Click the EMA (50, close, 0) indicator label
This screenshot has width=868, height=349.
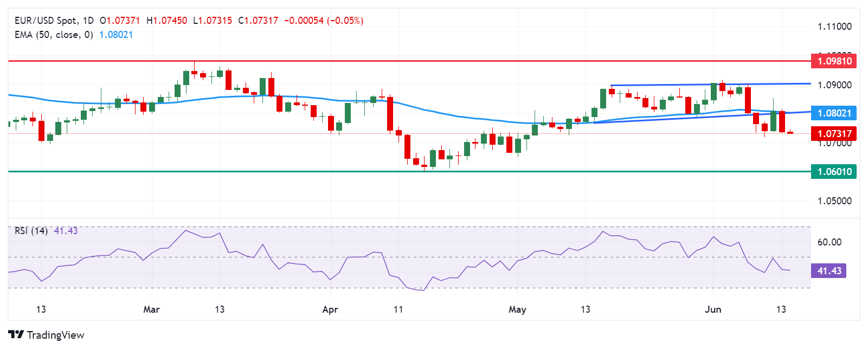54,35
